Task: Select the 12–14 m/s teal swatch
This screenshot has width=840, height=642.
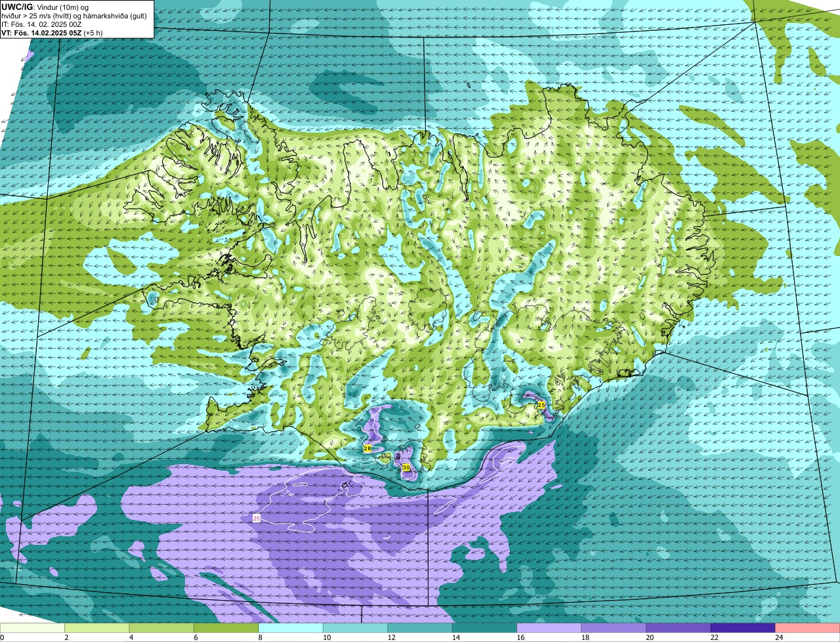Action: (420, 628)
